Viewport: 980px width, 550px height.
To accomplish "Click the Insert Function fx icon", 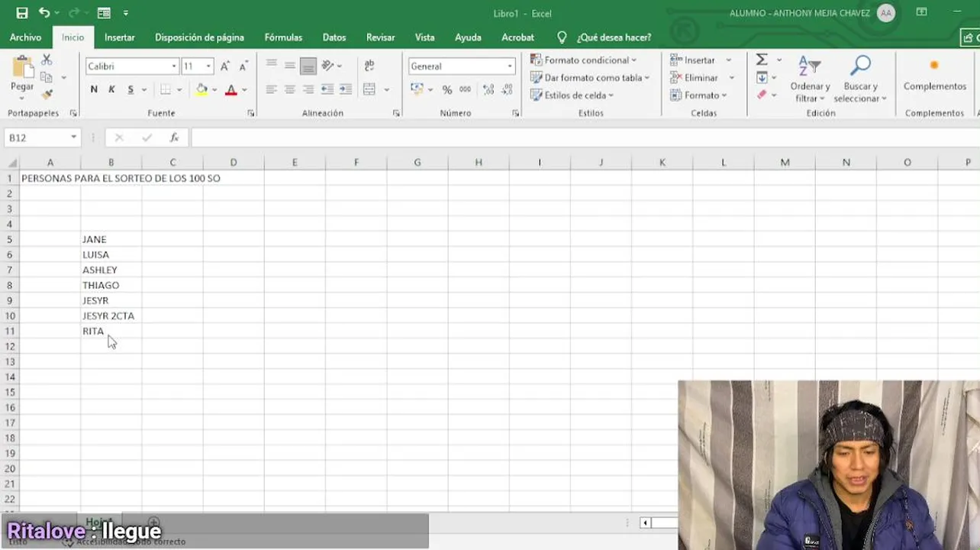I will pyautogui.click(x=174, y=137).
